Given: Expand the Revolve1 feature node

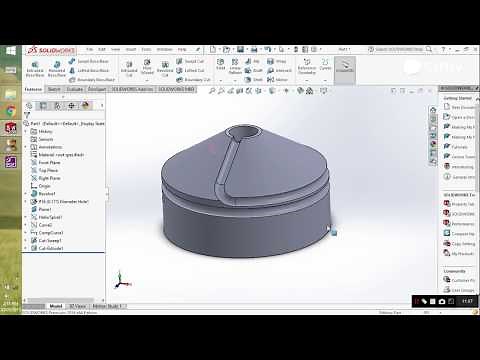Looking at the screenshot, I should coord(26,194).
